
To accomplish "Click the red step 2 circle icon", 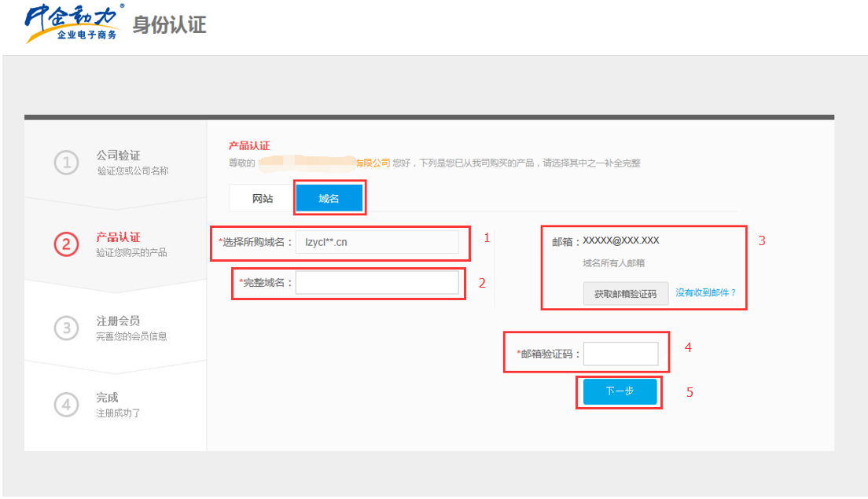I will [66, 244].
